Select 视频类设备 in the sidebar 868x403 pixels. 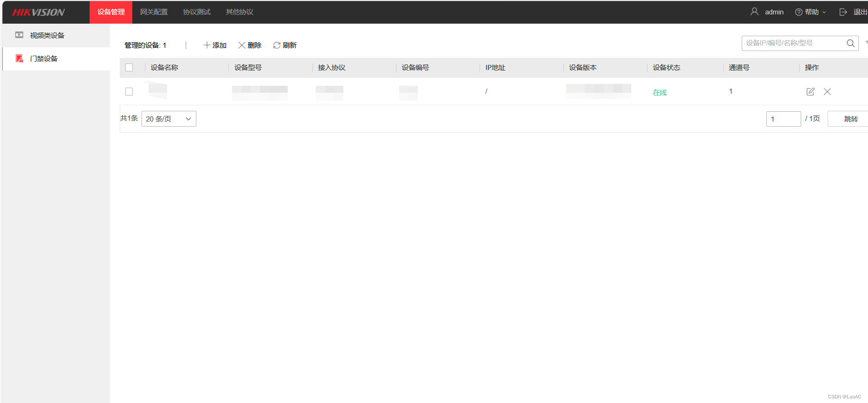click(x=56, y=35)
